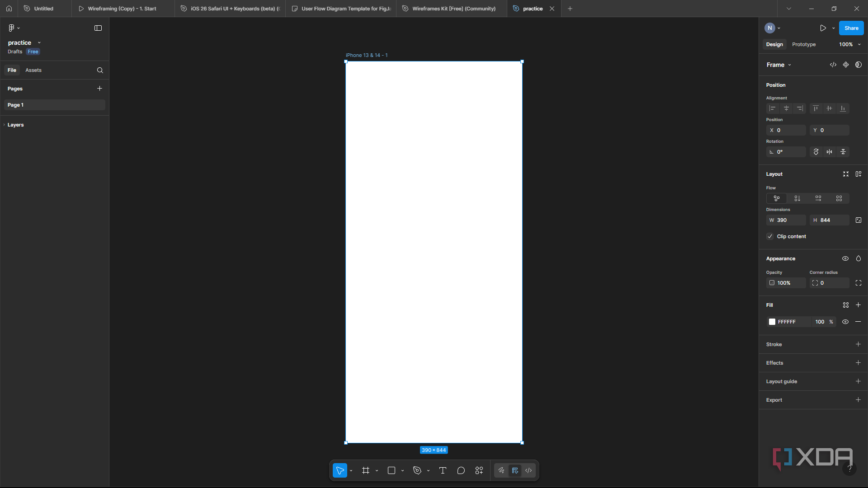Screen dimensions: 868x488
Task: Open user avatar N dropdown
Action: pyautogui.click(x=773, y=28)
